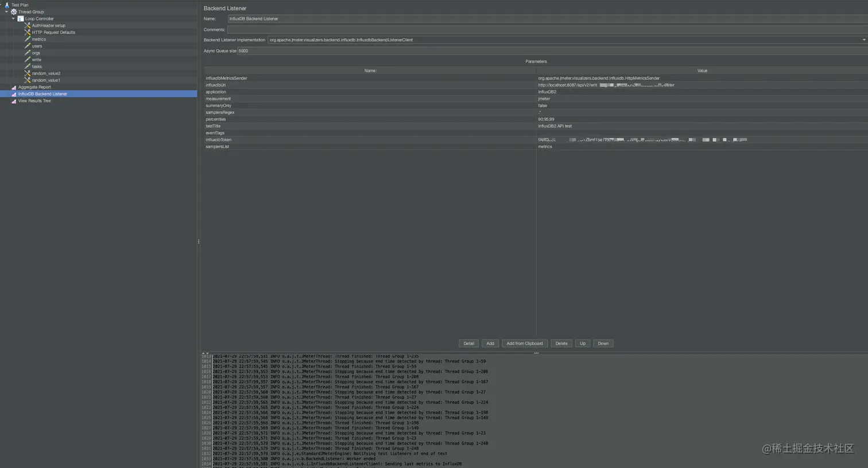Image resolution: width=868 pixels, height=468 pixels.
Task: Edit the InfluxDB2 API test value
Action: pos(702,126)
